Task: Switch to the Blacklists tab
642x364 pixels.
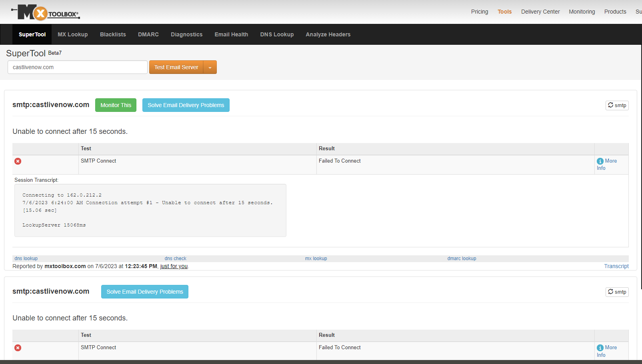Action: (113, 34)
